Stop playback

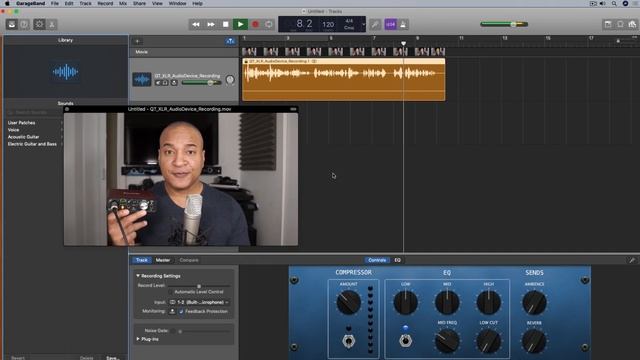(x=225, y=24)
